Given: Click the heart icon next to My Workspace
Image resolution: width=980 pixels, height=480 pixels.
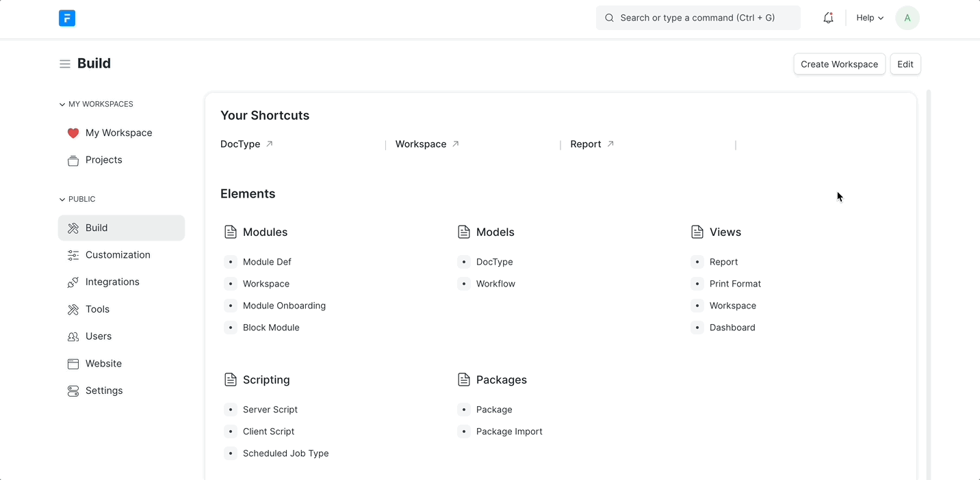Looking at the screenshot, I should coord(73,133).
